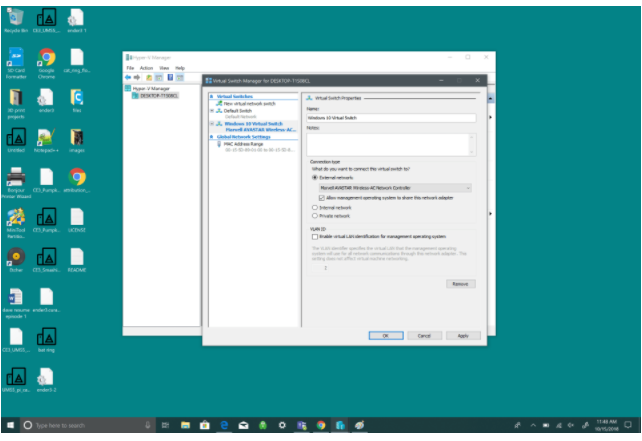642x441 pixels.
Task: Click the OK button in Virtual Switch Manager
Action: click(386, 336)
